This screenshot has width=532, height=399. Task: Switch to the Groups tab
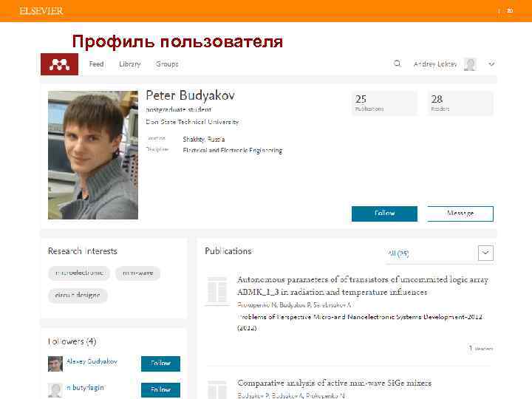click(167, 64)
